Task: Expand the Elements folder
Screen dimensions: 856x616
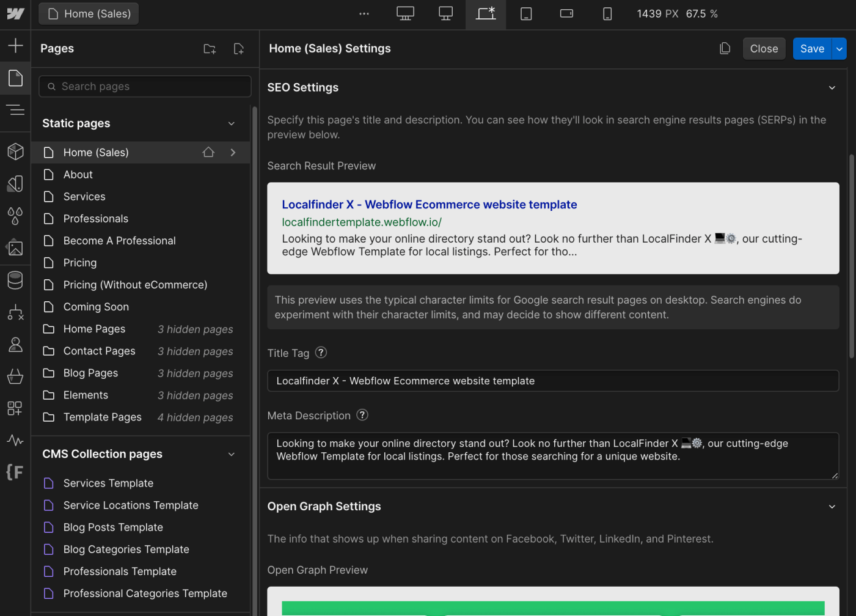Action: point(141,395)
